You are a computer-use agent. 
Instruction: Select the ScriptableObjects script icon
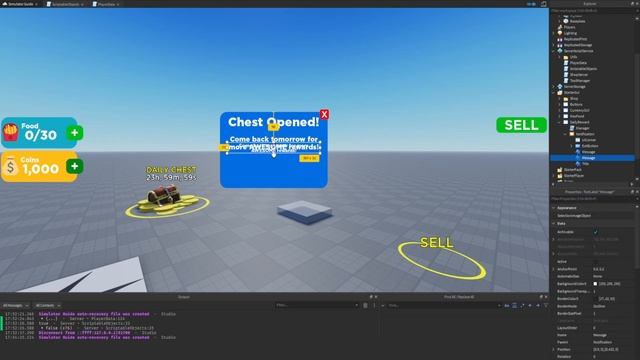566,69
